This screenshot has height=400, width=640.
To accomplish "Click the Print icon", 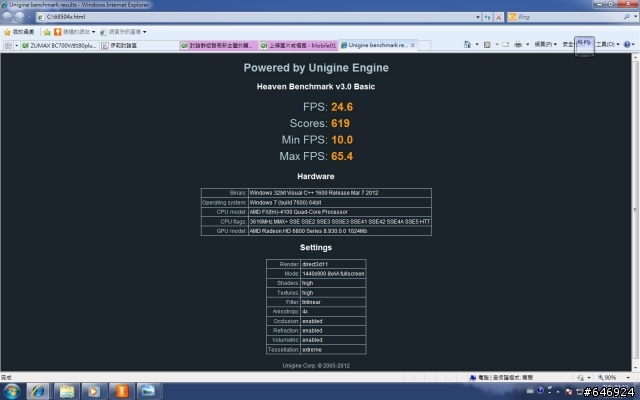I will (518, 44).
